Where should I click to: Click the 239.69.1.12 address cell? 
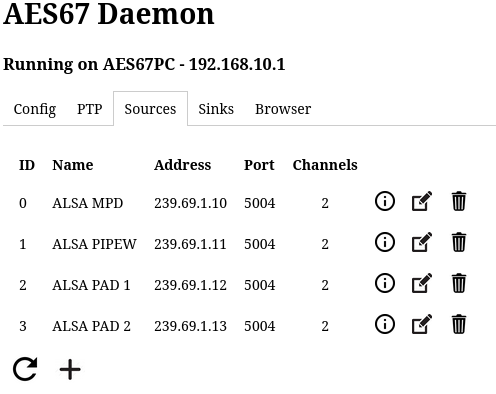[190, 285]
